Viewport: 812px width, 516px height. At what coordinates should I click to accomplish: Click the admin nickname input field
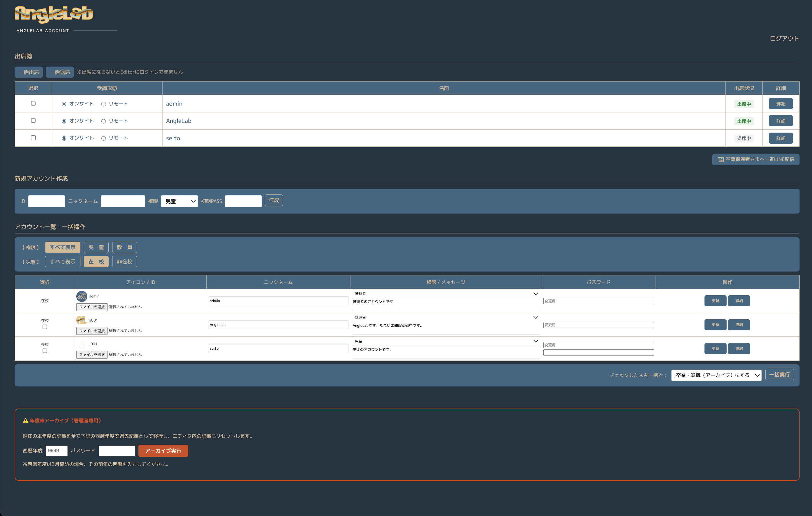coord(278,301)
